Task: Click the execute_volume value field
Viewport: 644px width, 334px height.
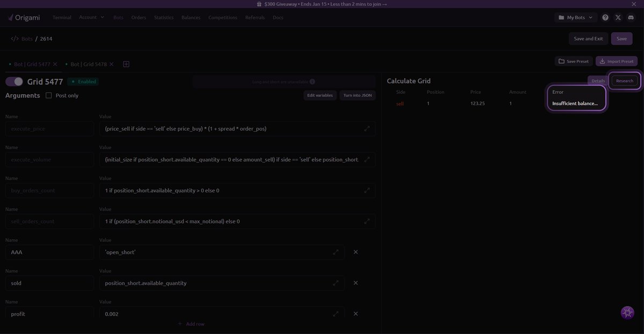Action: 237,159
